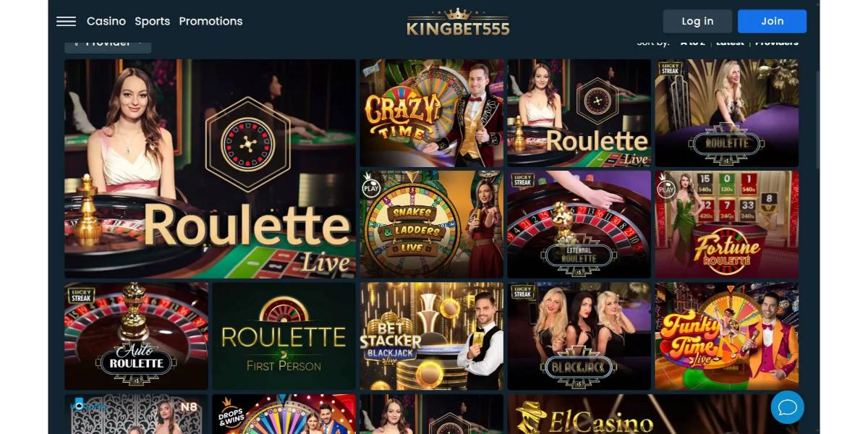This screenshot has height=434, width=868.
Task: Click the Play badge on Snakes & Ladders Live
Action: pos(370,187)
